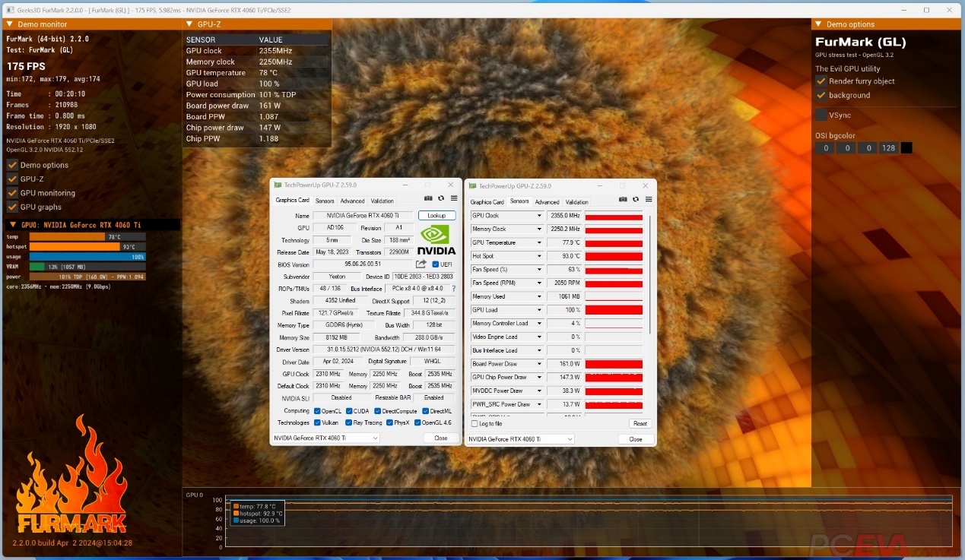Click refresh icon in GPU-Z Sensors window
This screenshot has height=560, width=965.
click(x=636, y=199)
